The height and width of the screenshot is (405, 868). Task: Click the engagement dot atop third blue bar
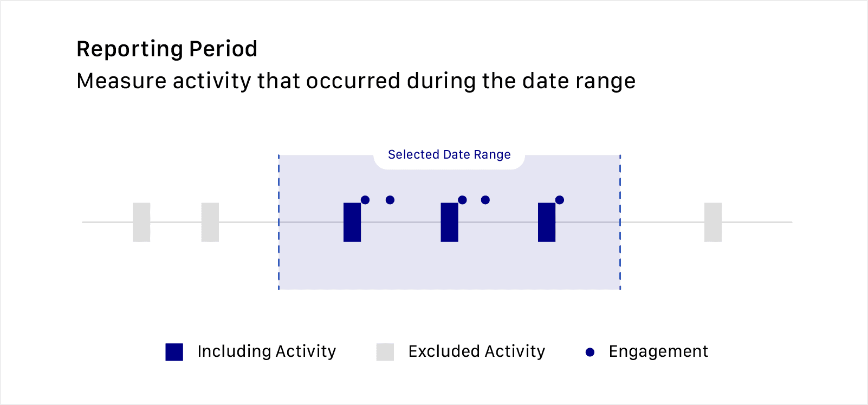pos(560,200)
